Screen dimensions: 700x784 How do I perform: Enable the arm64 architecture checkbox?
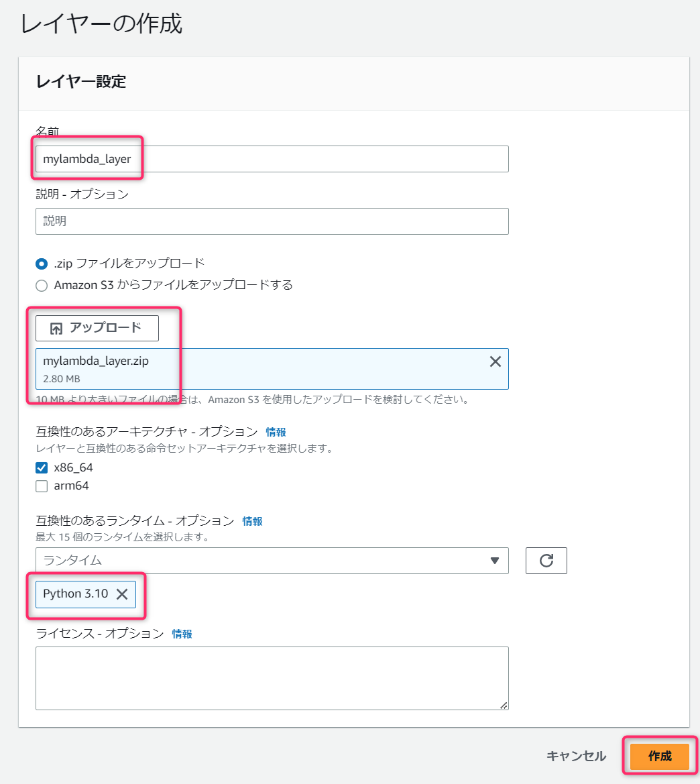pyautogui.click(x=42, y=486)
